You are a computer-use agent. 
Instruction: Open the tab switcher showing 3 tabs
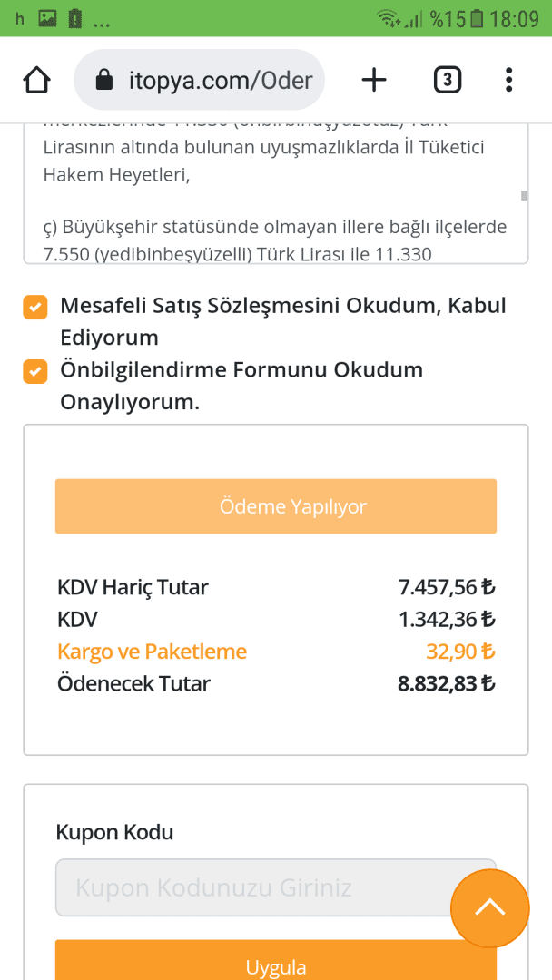[x=447, y=81]
